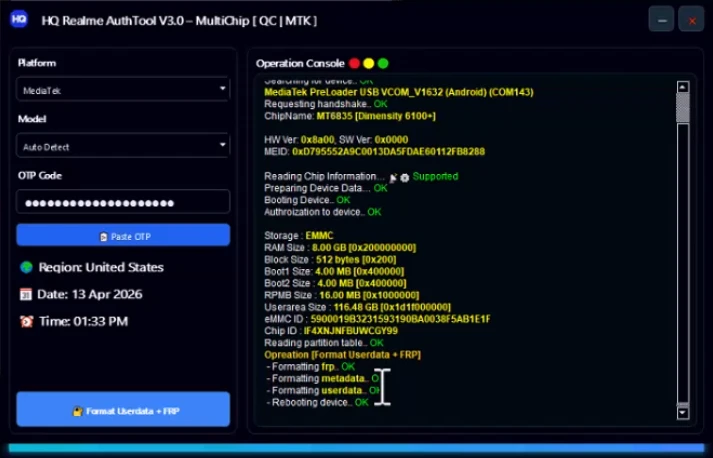Click the 'Region: United States' text
The image size is (713, 458).
101,267
